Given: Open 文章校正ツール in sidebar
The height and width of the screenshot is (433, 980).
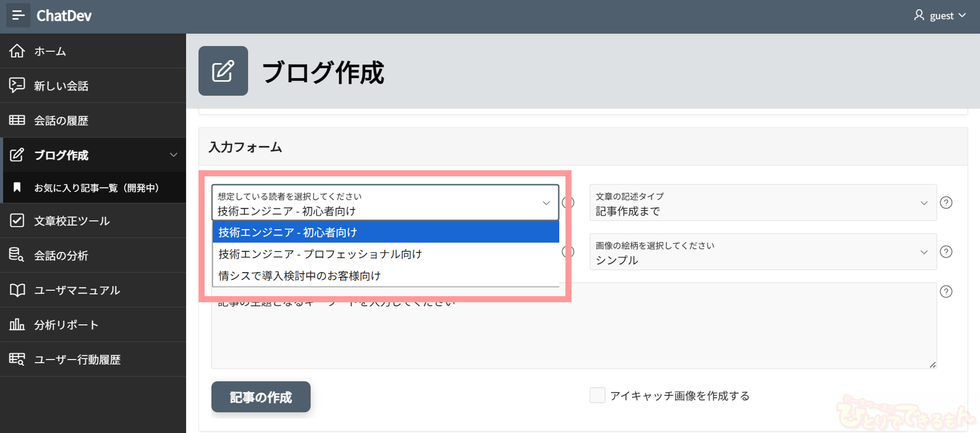Looking at the screenshot, I should tap(72, 221).
